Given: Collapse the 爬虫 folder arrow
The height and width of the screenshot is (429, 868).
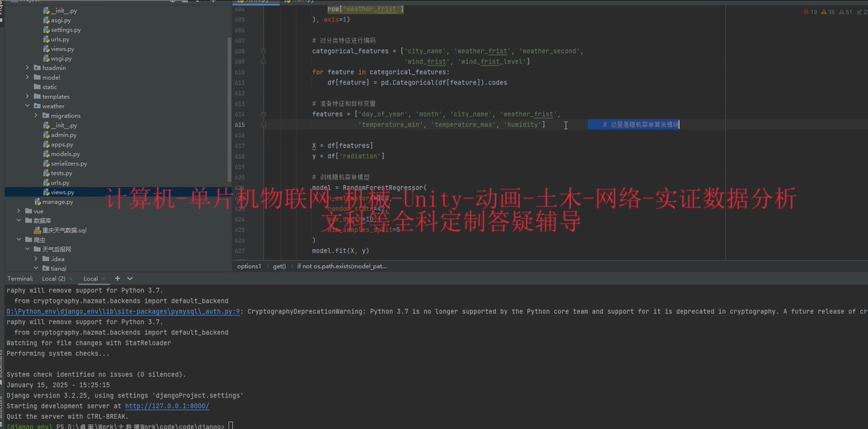Looking at the screenshot, I should [19, 240].
